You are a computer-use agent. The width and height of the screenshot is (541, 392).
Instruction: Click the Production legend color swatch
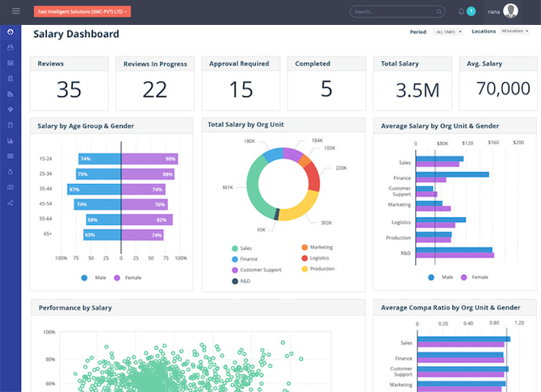[304, 269]
